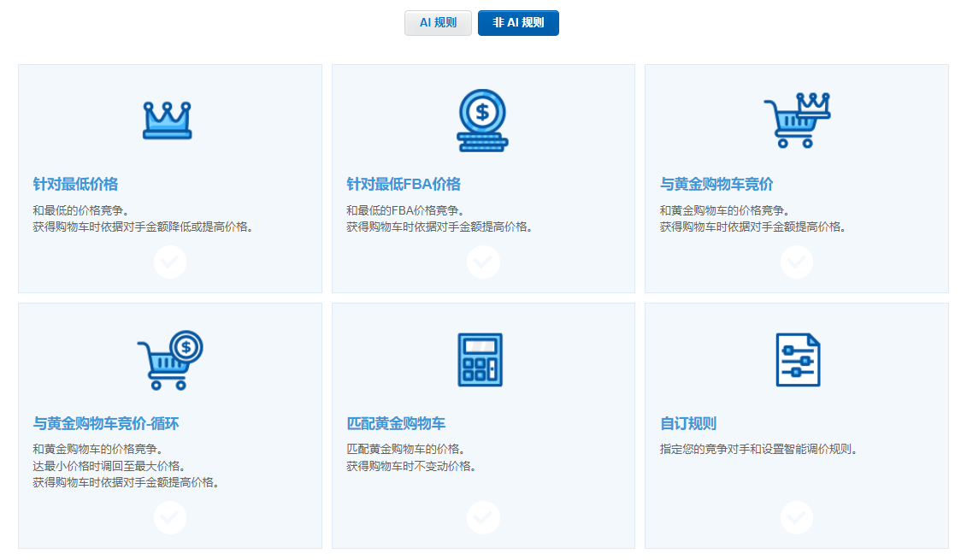
Task: Switch to the AI 规则 tab
Action: pos(438,23)
